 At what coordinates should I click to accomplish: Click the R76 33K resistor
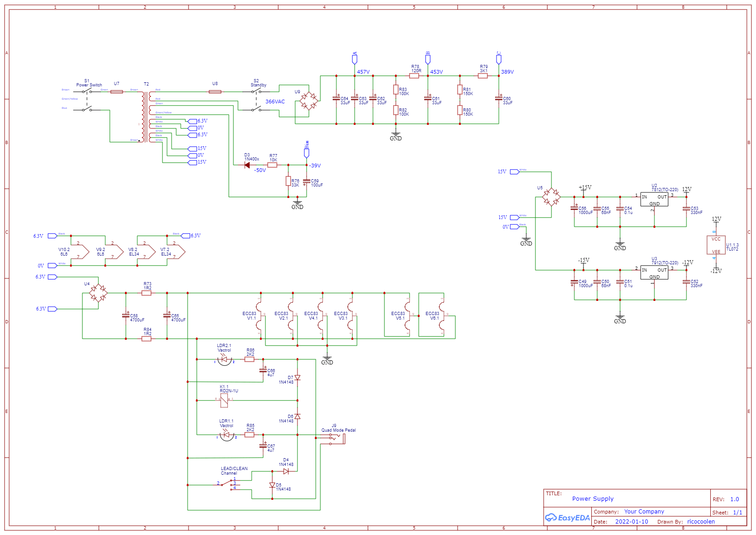tap(288, 181)
